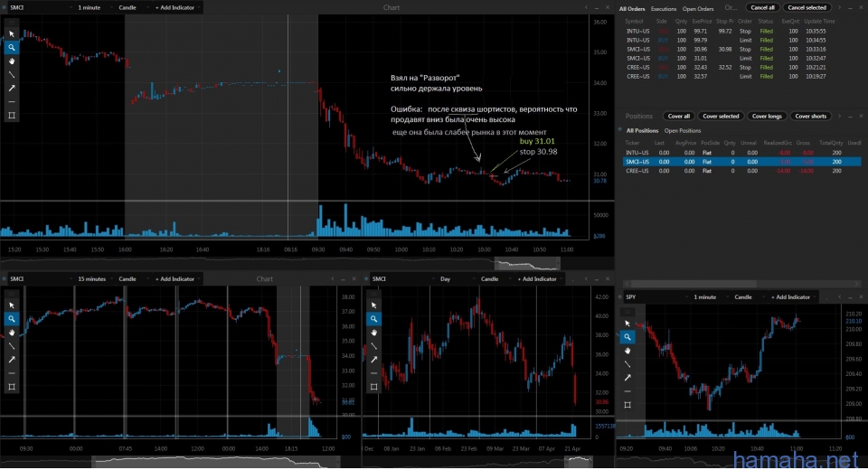Viewport: 868px width, 470px height.
Task: Select the CREE-US row in the positions table
Action: [x=741, y=171]
